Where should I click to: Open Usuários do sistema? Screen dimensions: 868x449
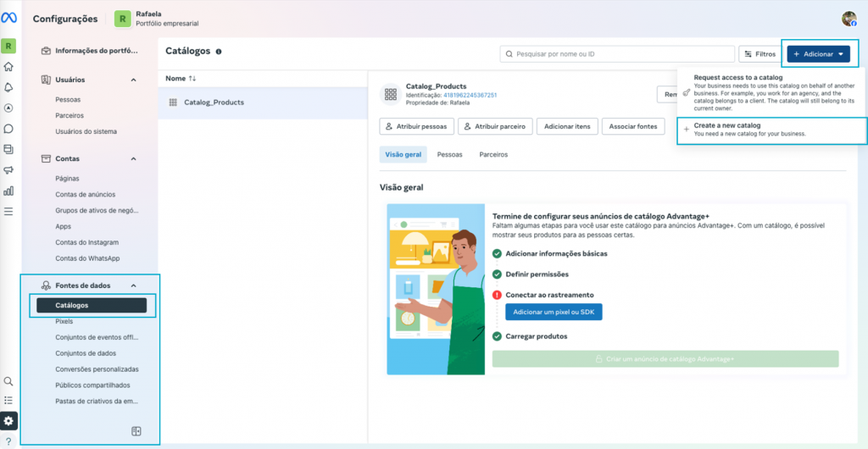[x=86, y=131]
